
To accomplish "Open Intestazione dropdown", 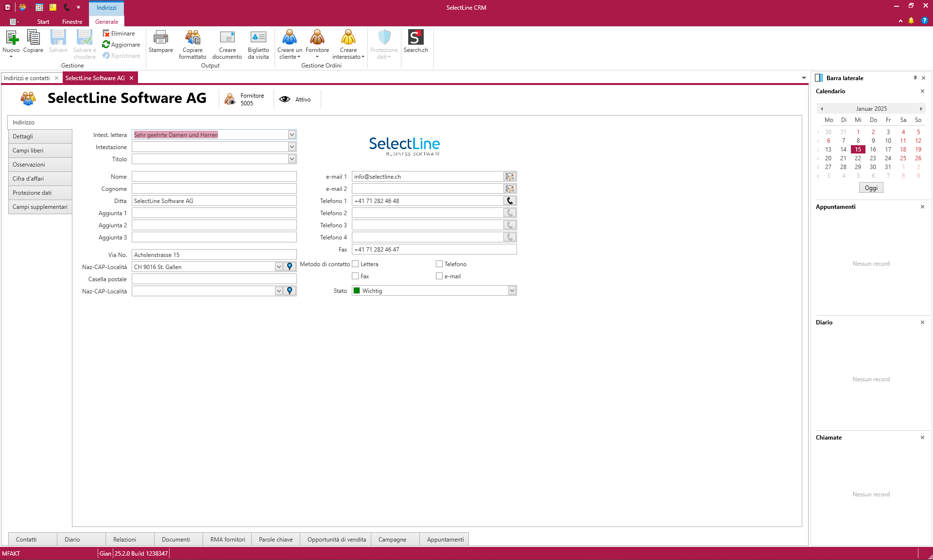I will (292, 147).
